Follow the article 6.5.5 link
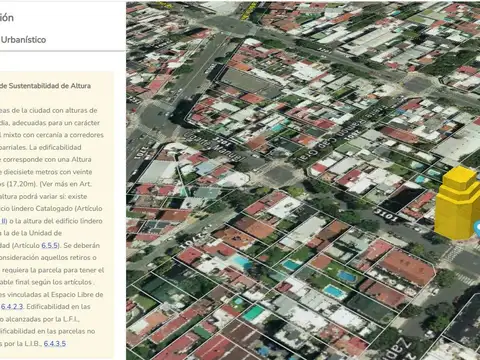The width and height of the screenshot is (480, 360). 50,245
